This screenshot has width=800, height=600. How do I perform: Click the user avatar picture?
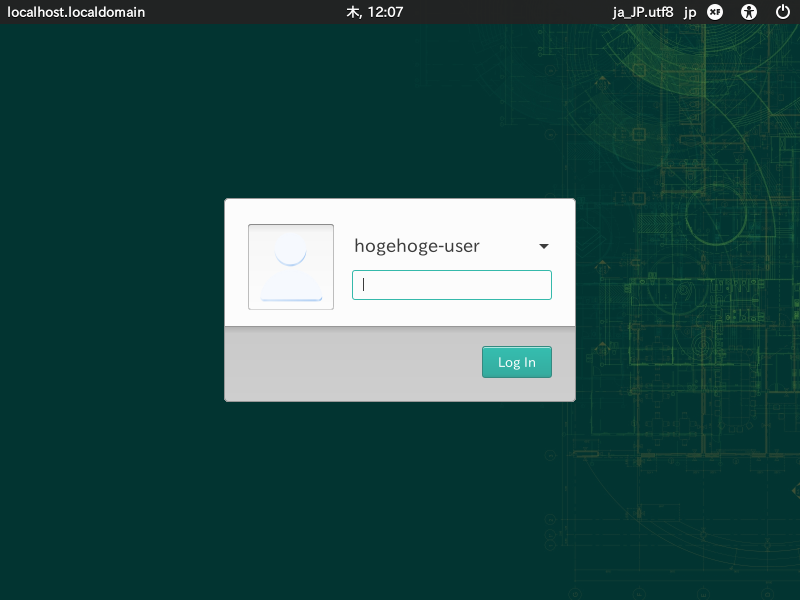[x=291, y=267]
